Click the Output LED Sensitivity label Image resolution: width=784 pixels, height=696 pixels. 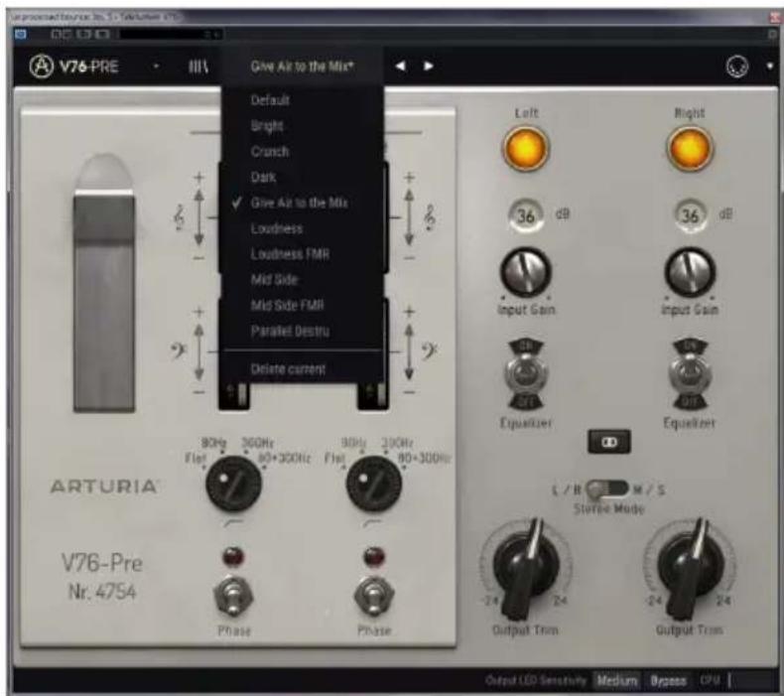(536, 681)
